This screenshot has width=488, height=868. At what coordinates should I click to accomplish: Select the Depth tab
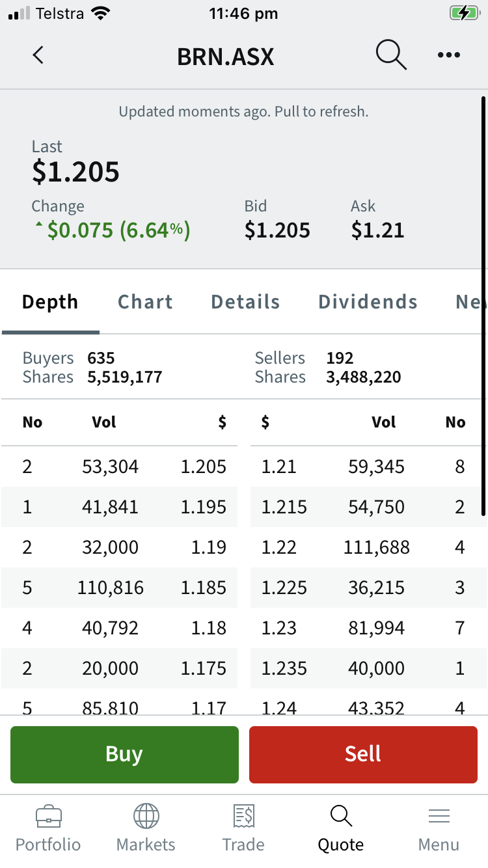pyautogui.click(x=50, y=302)
